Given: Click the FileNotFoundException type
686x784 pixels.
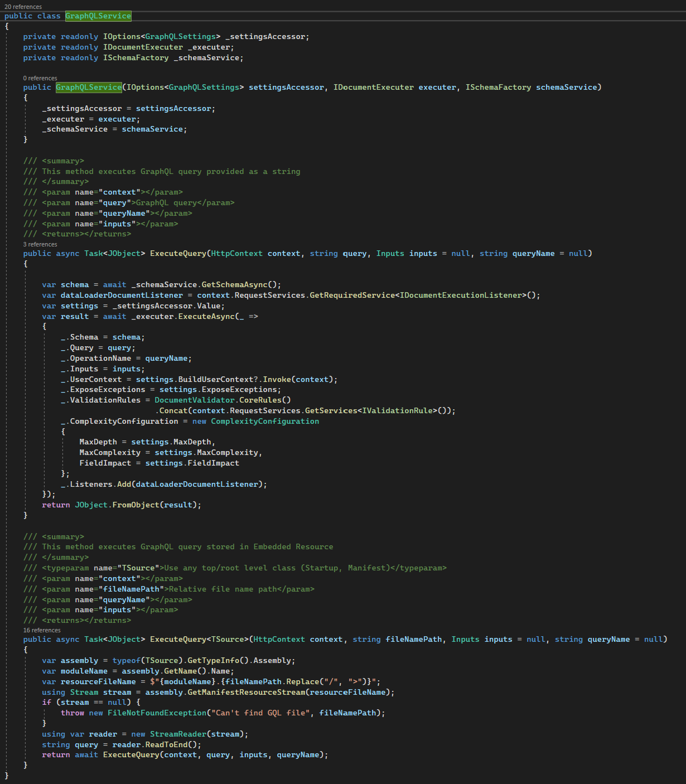Looking at the screenshot, I should (x=157, y=713).
